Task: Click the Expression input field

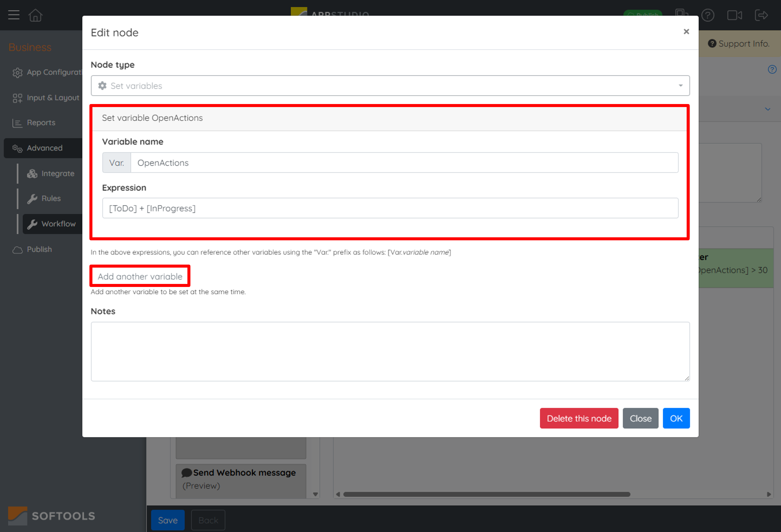Action: (x=390, y=208)
